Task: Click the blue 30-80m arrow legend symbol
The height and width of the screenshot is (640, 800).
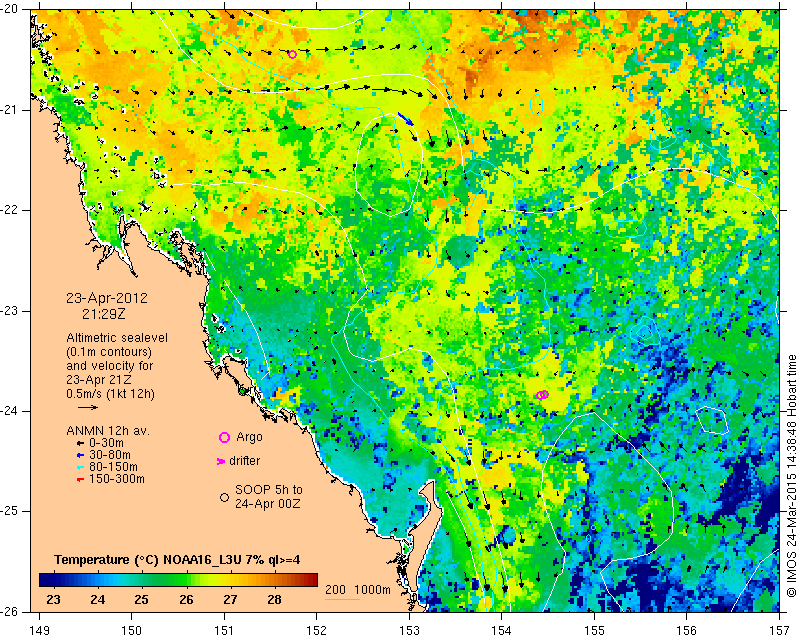Action: pyautogui.click(x=80, y=455)
